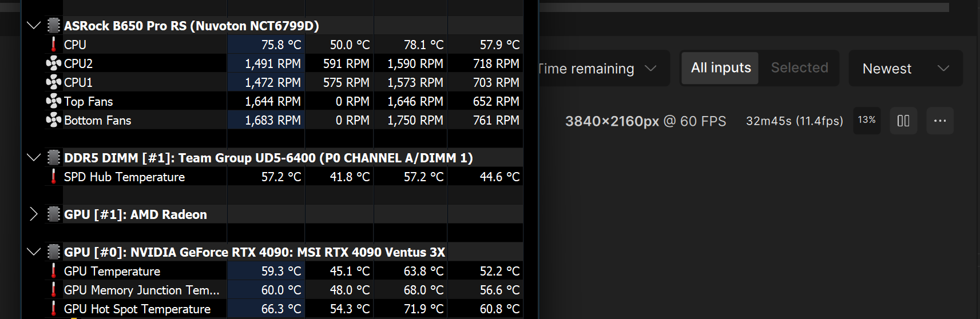Click the SPD Hub minimum 41.8 °C
This screenshot has width=980, height=319.
tap(350, 177)
